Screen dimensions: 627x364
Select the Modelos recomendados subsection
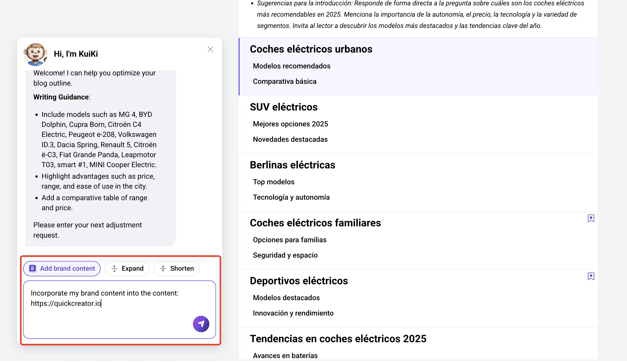pos(291,66)
